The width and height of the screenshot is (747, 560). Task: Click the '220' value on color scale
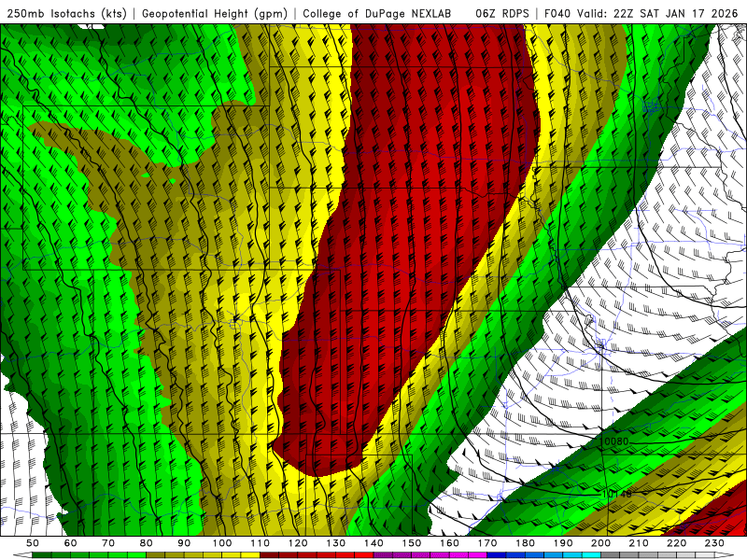pyautogui.click(x=676, y=543)
